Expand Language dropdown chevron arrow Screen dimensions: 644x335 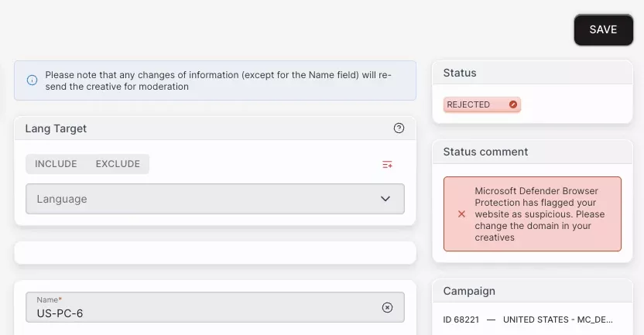[x=385, y=199]
